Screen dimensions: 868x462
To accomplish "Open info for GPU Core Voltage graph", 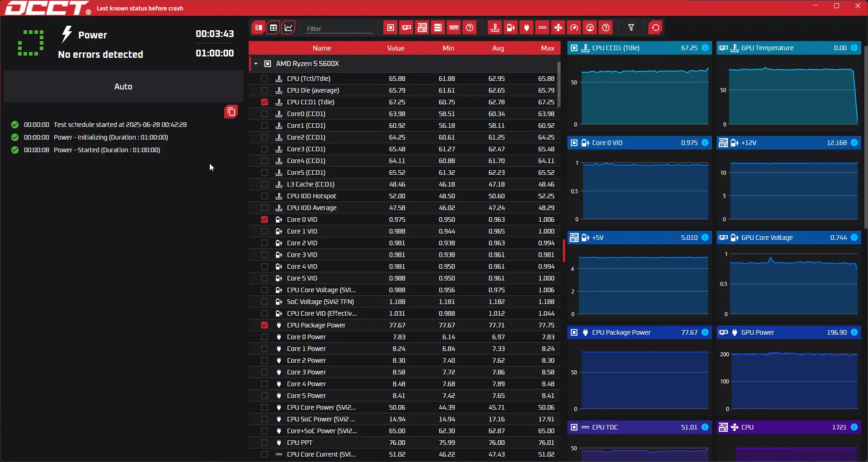I will click(854, 238).
